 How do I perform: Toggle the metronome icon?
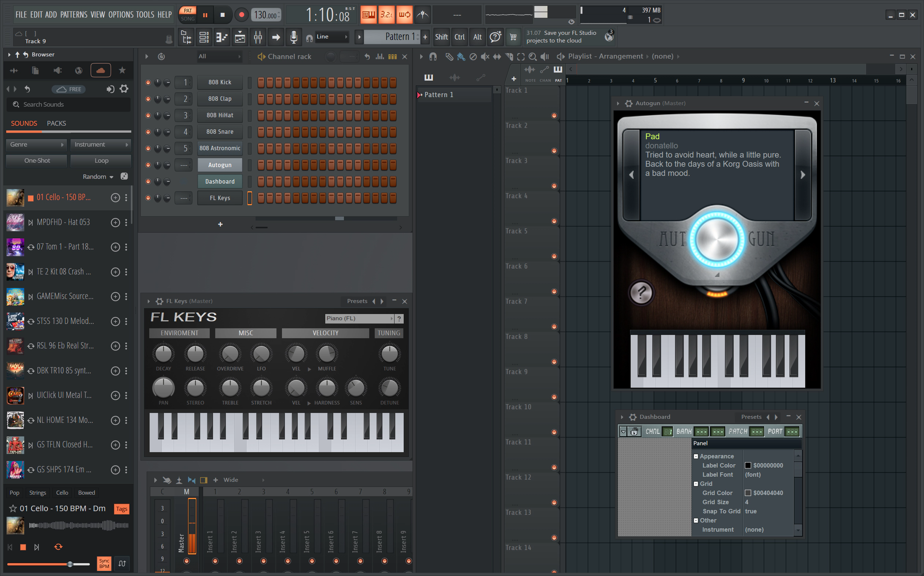[x=422, y=15]
